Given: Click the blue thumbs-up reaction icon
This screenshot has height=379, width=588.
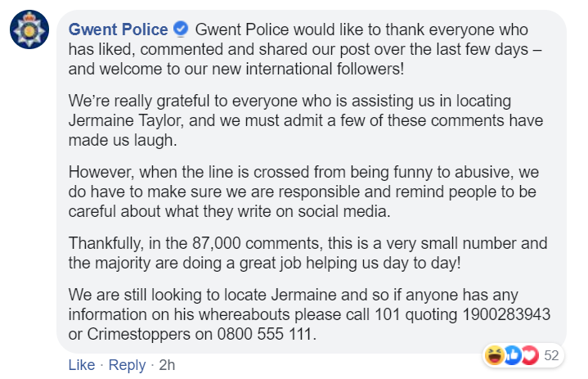Looking at the screenshot, I should click(513, 355).
